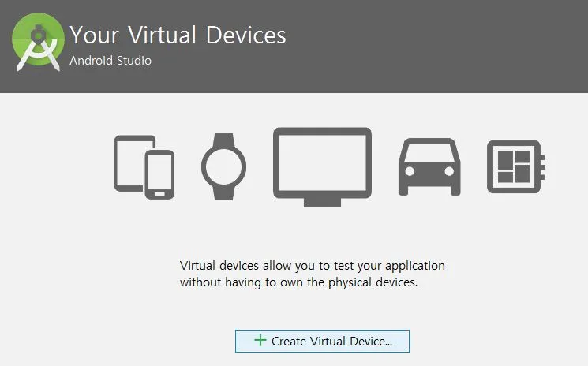
Task: Click the 'Virtual devices allow you to test' text
Action: pyautogui.click(x=313, y=266)
